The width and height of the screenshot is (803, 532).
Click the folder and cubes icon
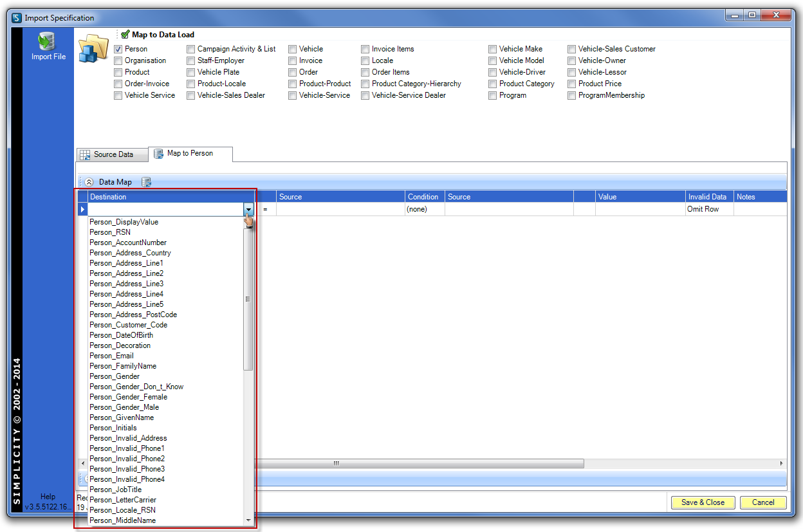tap(93, 50)
